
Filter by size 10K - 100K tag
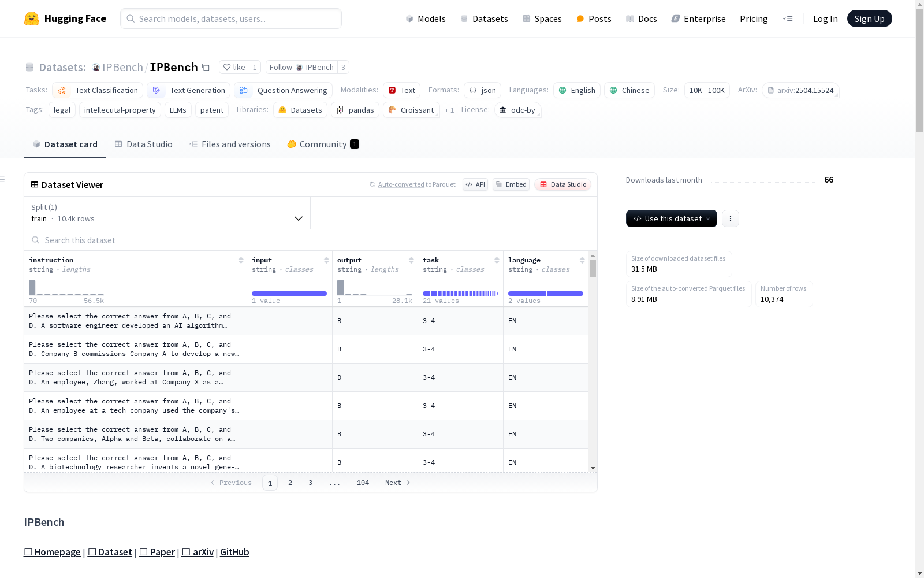click(x=707, y=90)
